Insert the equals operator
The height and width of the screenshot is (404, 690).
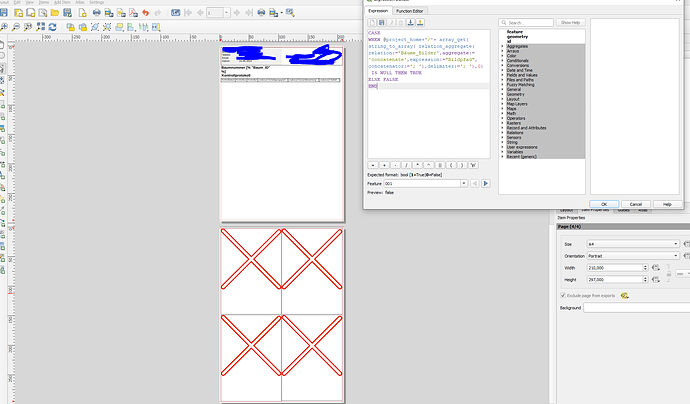(373, 165)
